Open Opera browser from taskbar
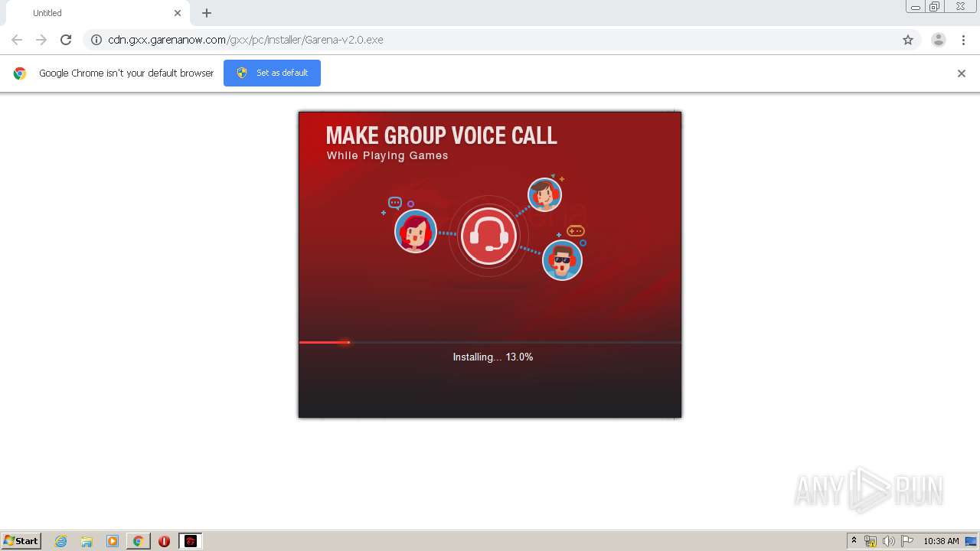 pos(164,541)
